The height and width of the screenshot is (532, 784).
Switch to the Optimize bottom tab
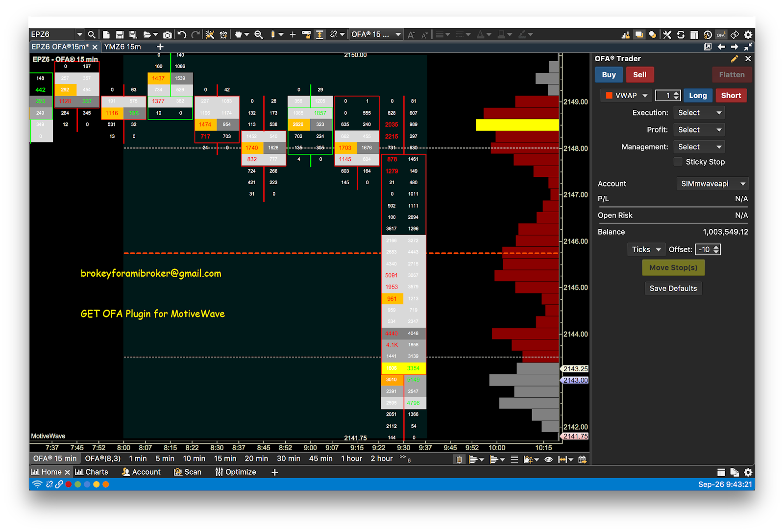click(x=236, y=472)
